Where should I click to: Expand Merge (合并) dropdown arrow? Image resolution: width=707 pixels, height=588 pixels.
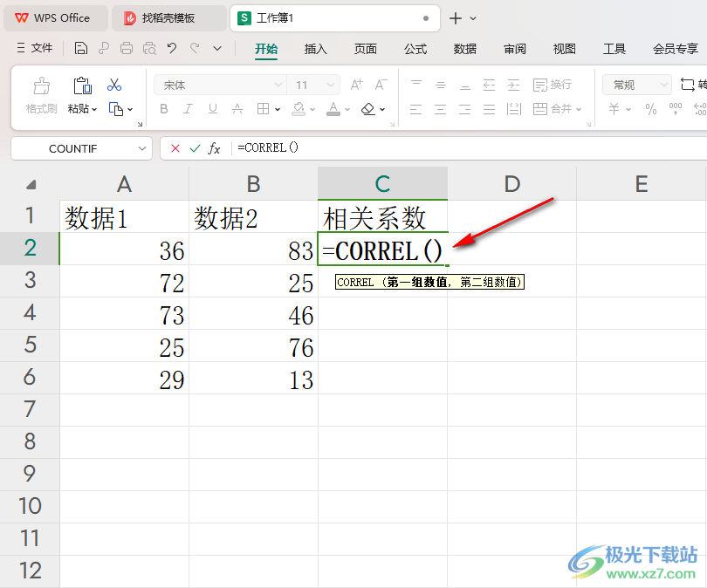click(579, 109)
